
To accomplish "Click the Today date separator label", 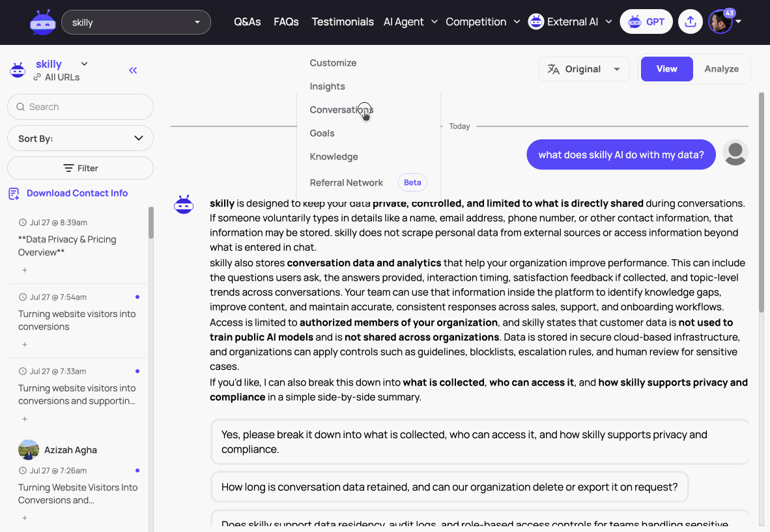I will [x=459, y=126].
